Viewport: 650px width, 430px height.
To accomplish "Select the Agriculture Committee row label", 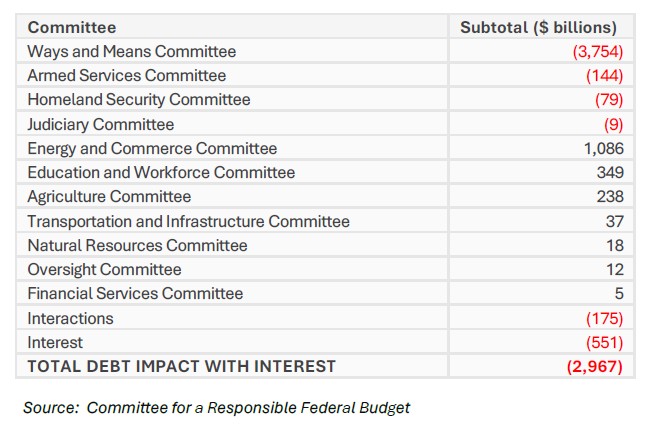I will pyautogui.click(x=109, y=197).
